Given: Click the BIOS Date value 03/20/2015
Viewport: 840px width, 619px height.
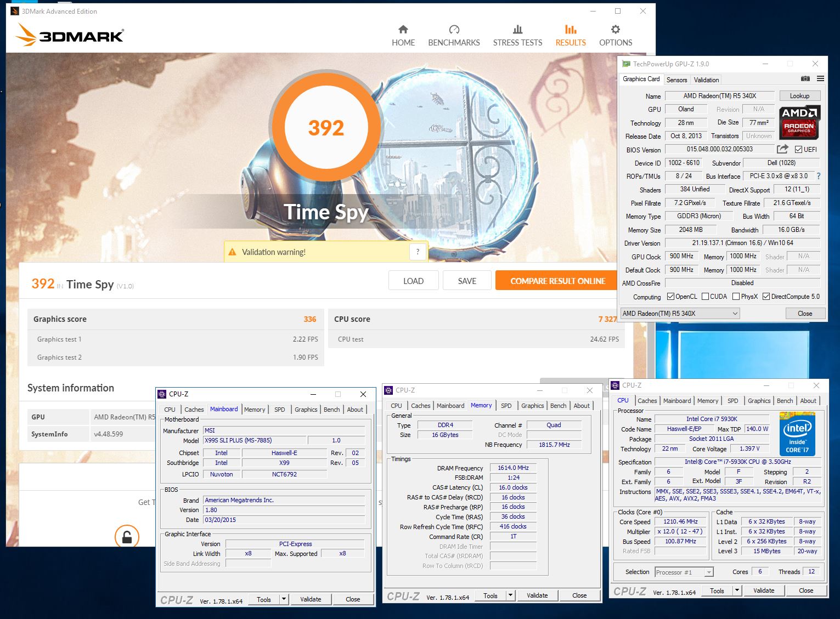Looking at the screenshot, I should (284, 520).
